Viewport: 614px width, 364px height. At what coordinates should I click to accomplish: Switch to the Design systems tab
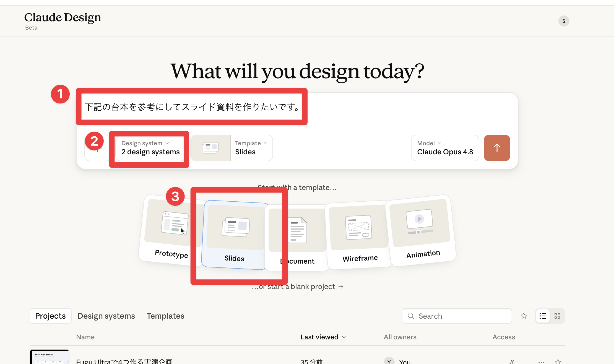coord(106,316)
